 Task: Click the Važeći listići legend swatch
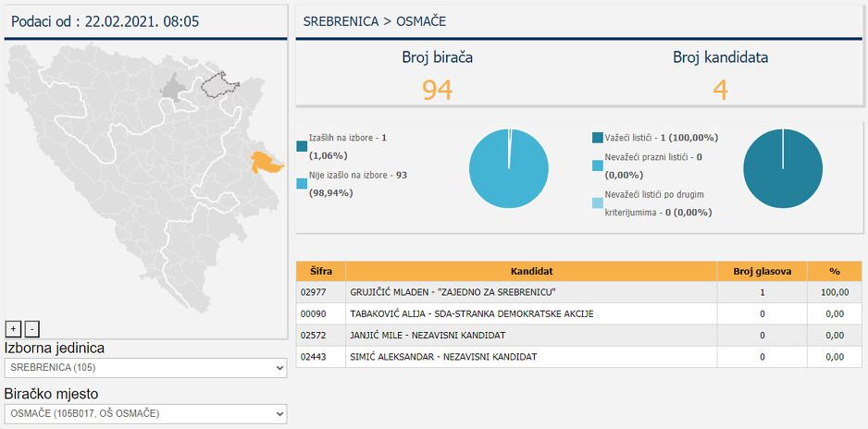(598, 138)
